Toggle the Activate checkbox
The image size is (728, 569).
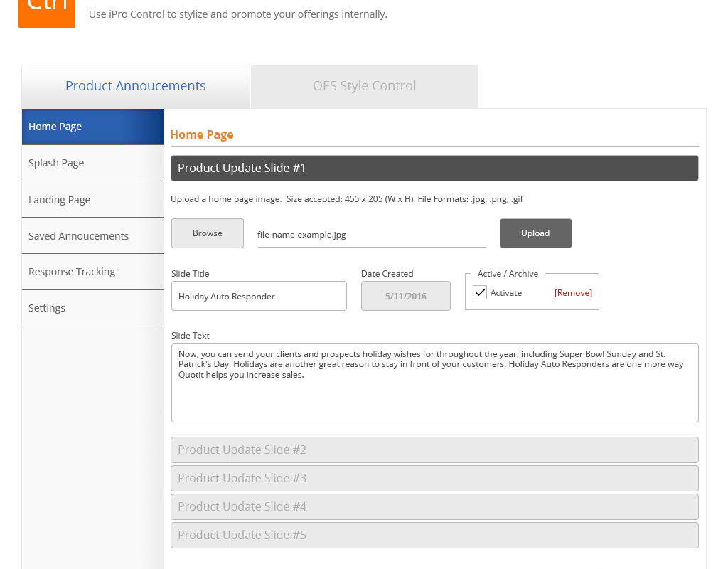pos(481,292)
